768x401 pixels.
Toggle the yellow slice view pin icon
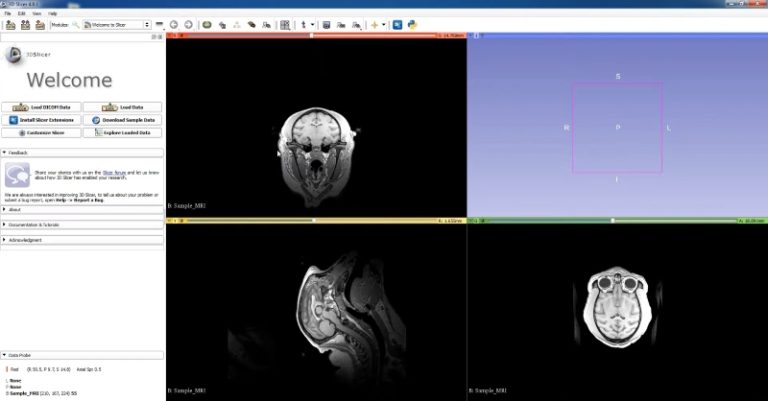170,220
